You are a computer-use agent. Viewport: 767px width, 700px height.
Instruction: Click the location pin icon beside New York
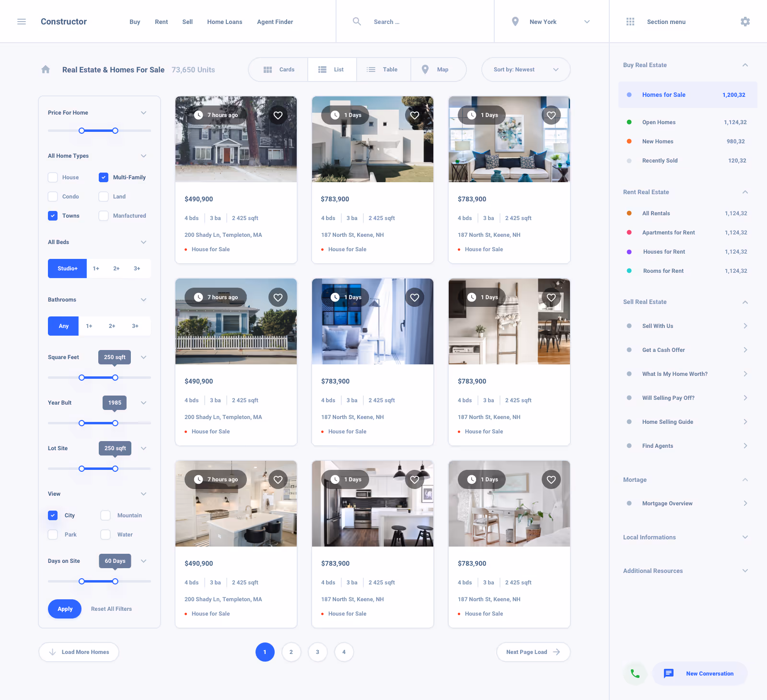(x=515, y=22)
